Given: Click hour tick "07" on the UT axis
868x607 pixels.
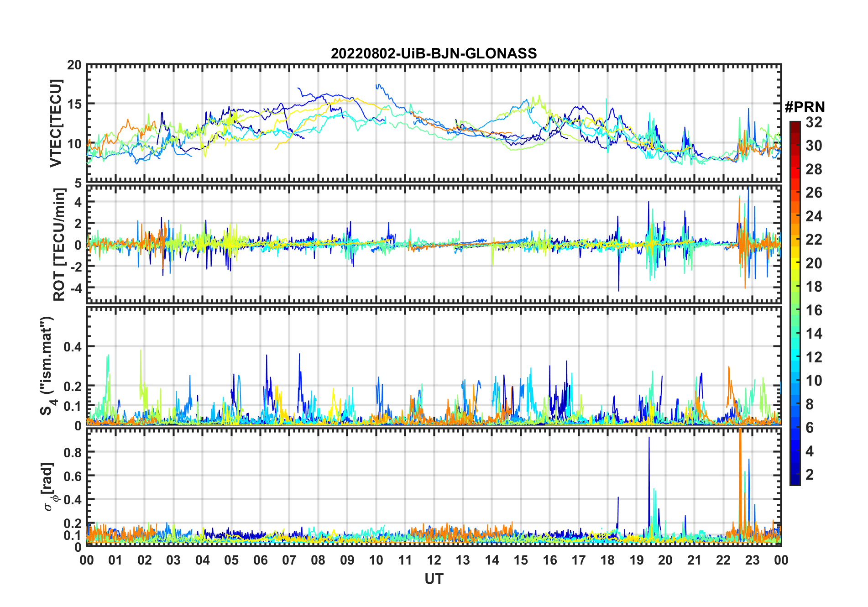Looking at the screenshot, I should (289, 560).
